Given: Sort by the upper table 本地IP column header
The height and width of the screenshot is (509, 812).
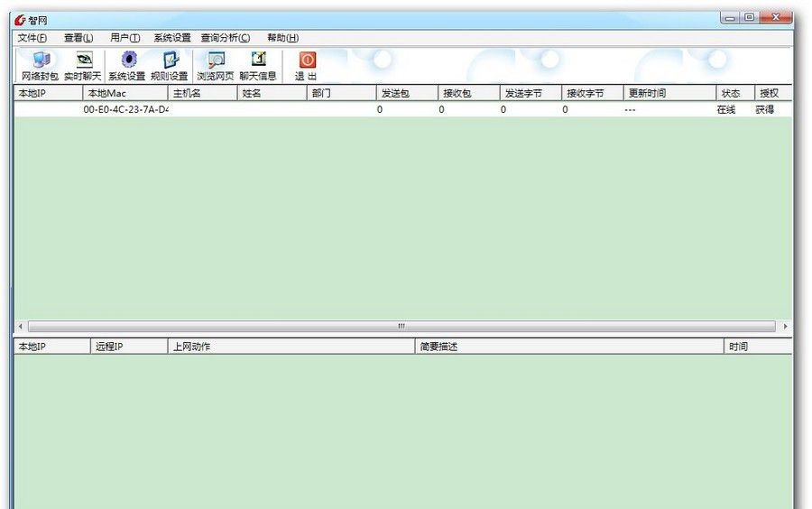Looking at the screenshot, I should pos(48,93).
